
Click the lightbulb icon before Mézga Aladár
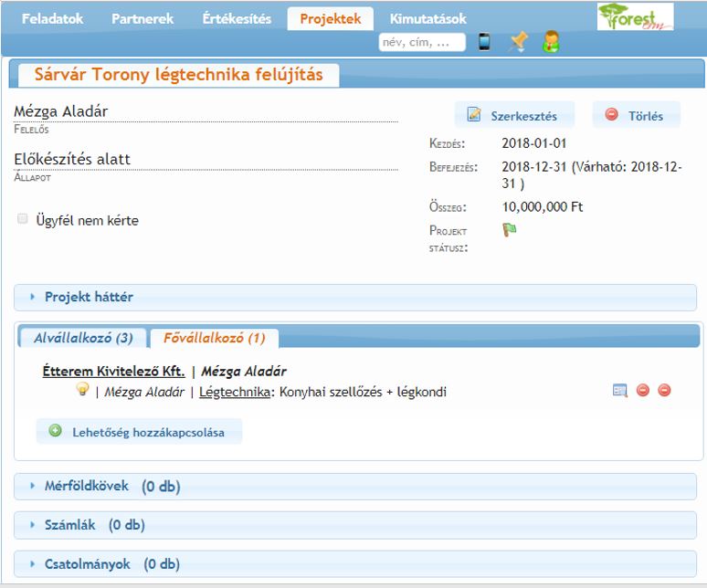(x=82, y=390)
